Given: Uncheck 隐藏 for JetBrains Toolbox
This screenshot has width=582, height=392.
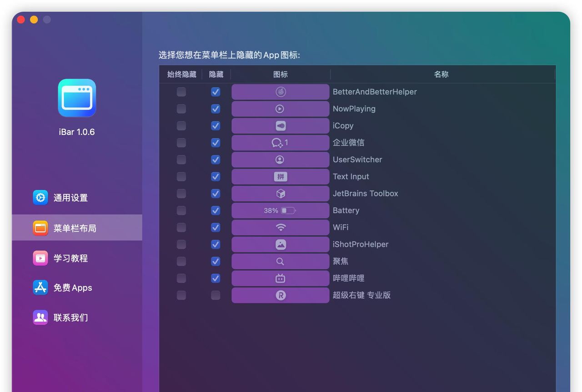Looking at the screenshot, I should [216, 194].
